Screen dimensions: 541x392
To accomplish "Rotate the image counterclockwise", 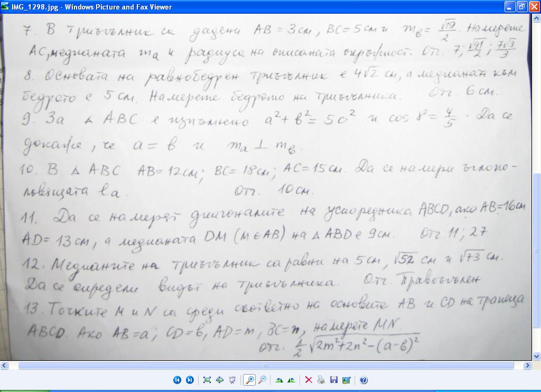I will [292, 380].
